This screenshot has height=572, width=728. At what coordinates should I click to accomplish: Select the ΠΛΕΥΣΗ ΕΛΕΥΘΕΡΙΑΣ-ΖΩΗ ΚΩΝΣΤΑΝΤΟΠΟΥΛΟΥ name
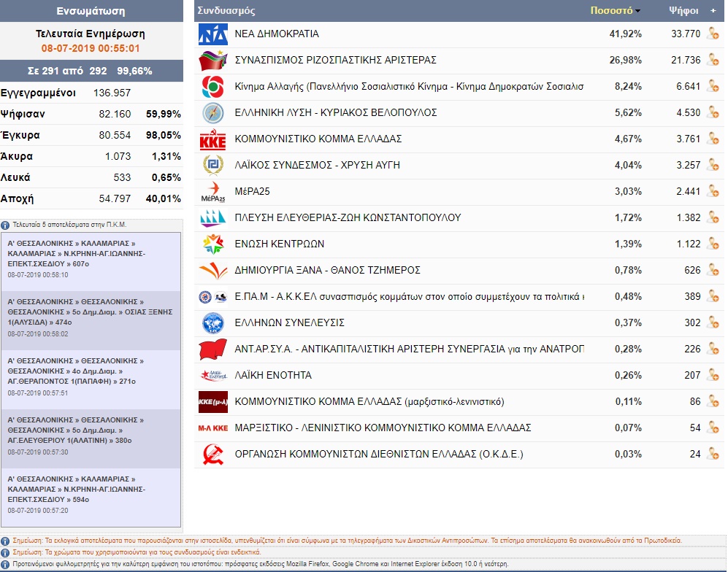[x=348, y=217]
